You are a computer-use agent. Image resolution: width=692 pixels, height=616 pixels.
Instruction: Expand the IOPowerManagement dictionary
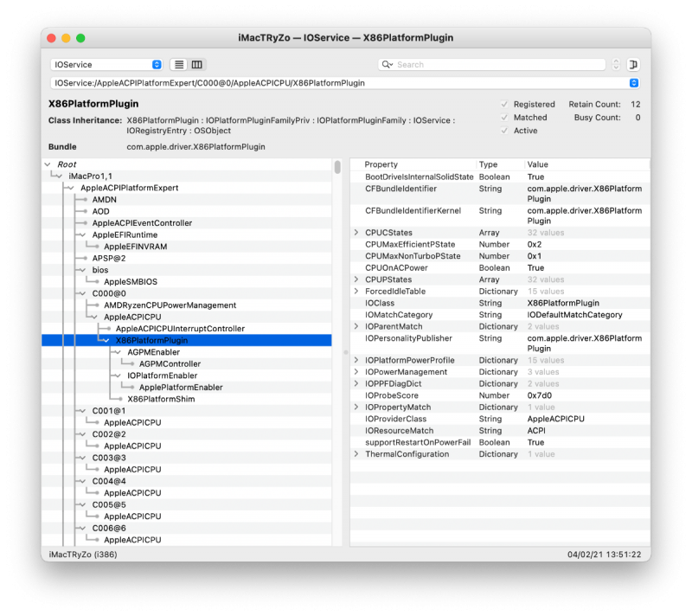(x=356, y=372)
